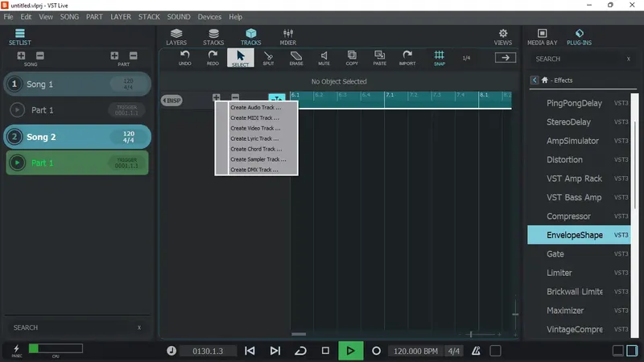Select the Plug-ins panel

click(579, 37)
